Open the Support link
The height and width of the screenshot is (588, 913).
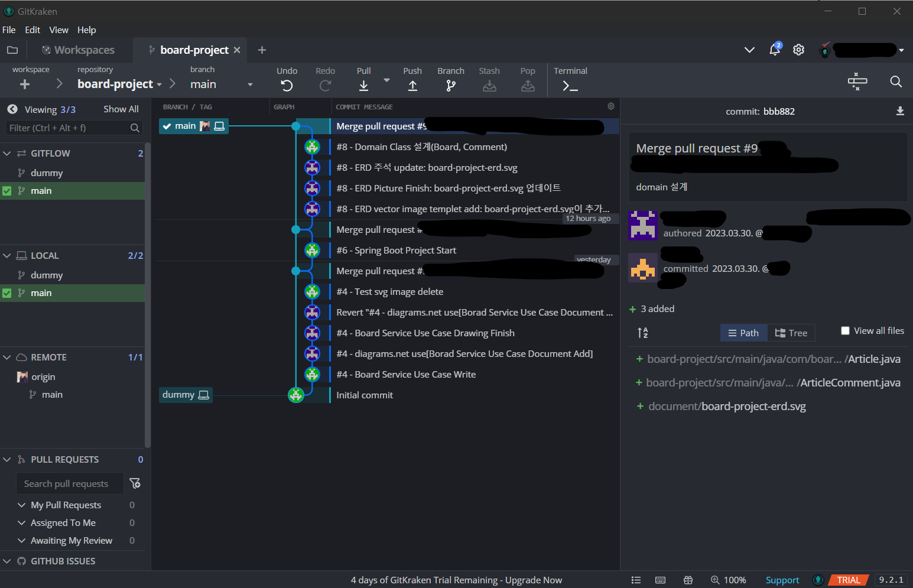point(782,580)
